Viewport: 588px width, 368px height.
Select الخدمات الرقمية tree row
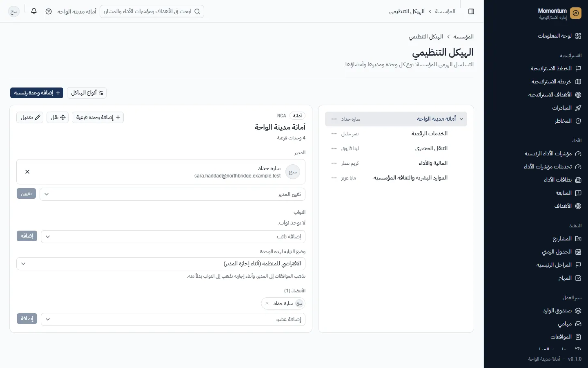(x=396, y=134)
